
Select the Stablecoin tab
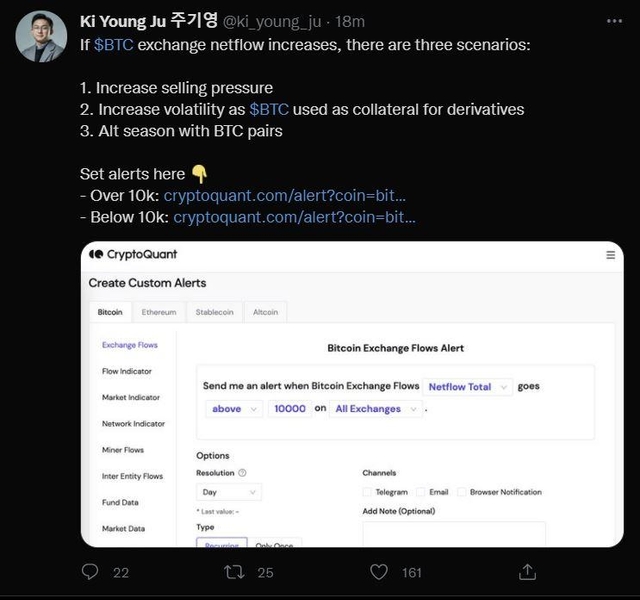pos(214,312)
